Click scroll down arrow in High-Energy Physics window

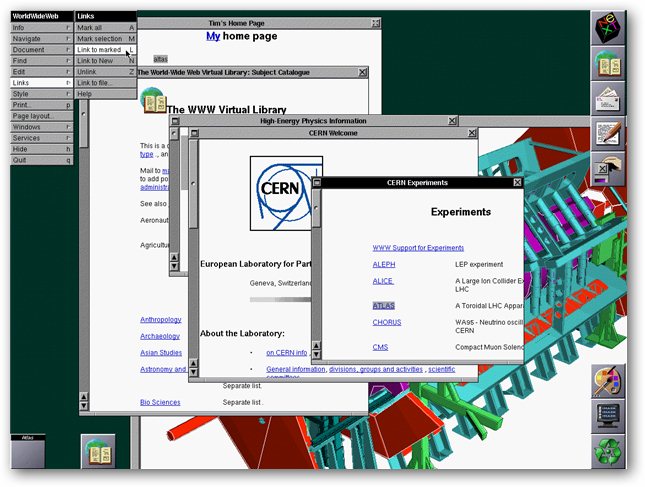coord(174,266)
